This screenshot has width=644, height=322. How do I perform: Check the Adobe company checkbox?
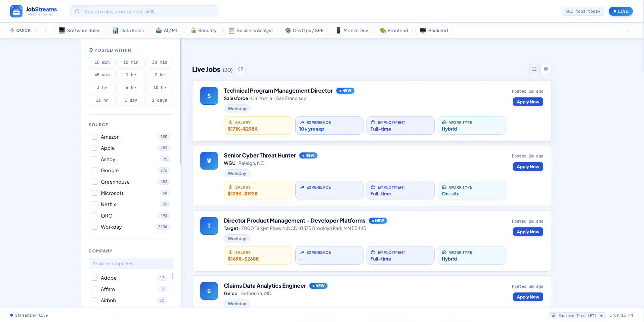click(x=95, y=278)
